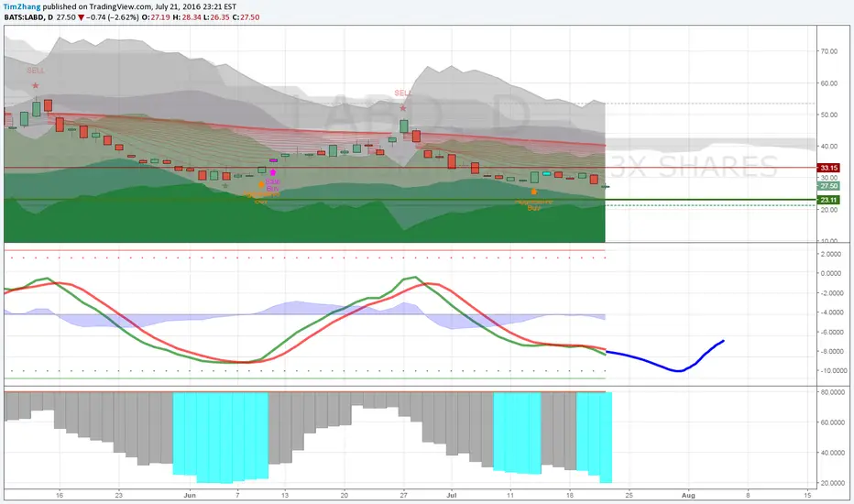Viewport: 854px width, 504px height.
Task: Click the orange Aggressive Buy marker in July
Action: click(x=533, y=192)
